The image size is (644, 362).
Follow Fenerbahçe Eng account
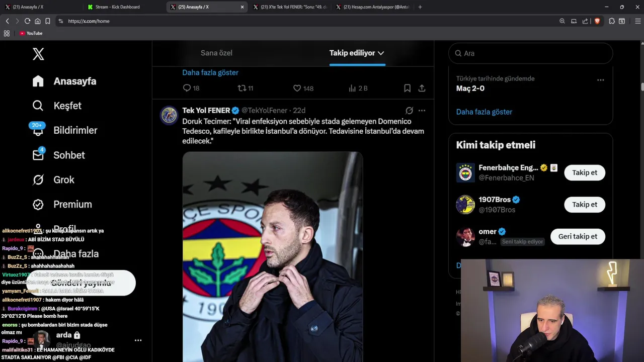[x=585, y=172]
